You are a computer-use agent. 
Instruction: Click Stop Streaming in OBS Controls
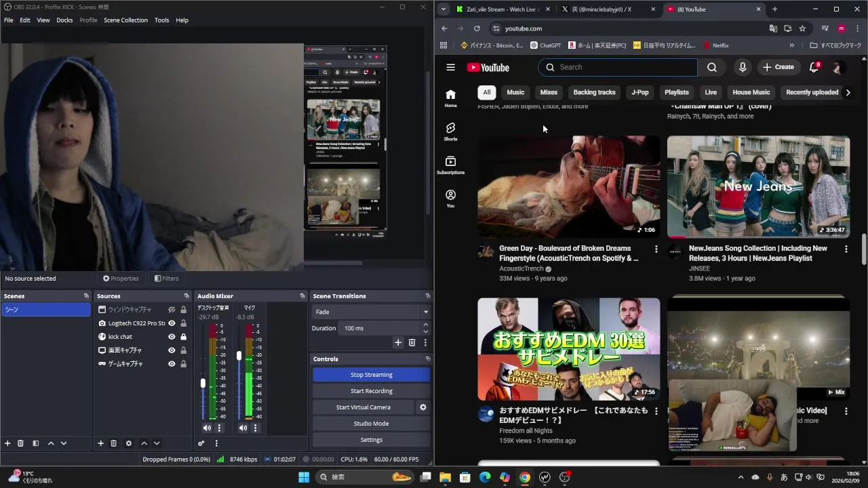(371, 375)
